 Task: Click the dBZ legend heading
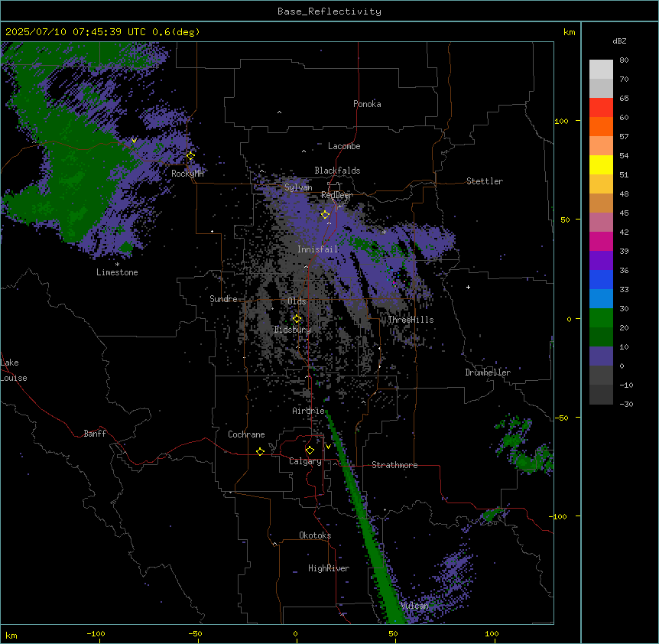(619, 41)
